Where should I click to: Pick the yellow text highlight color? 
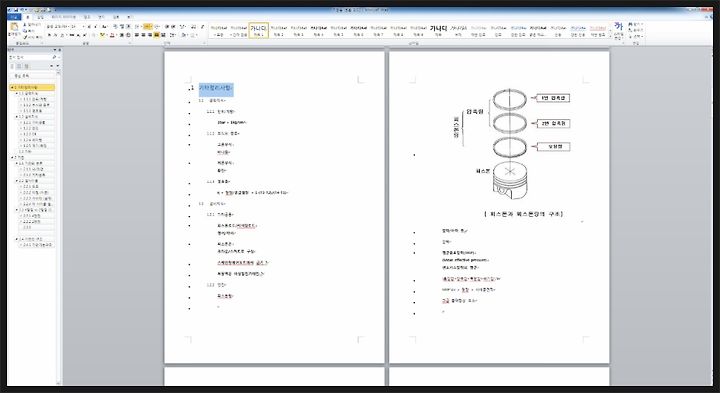click(102, 35)
